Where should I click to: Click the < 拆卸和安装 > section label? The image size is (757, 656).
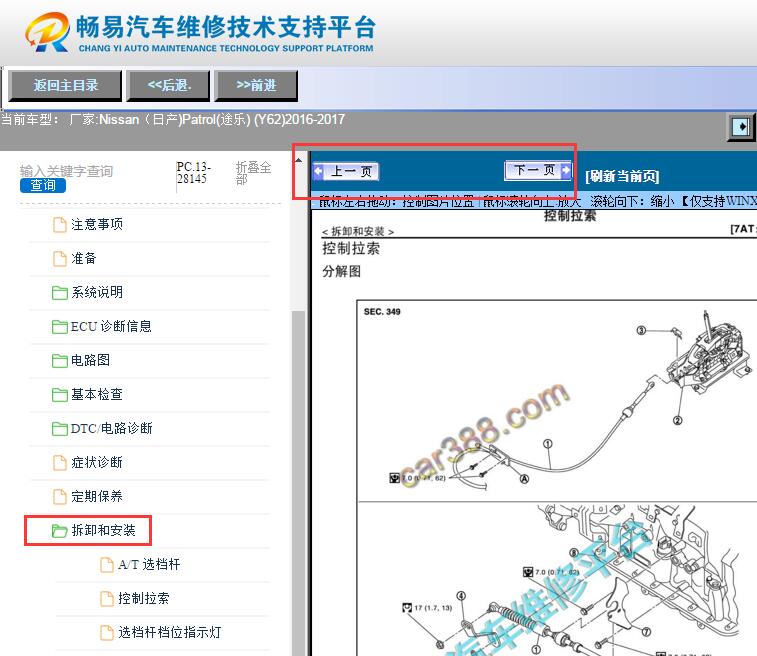pos(358,232)
